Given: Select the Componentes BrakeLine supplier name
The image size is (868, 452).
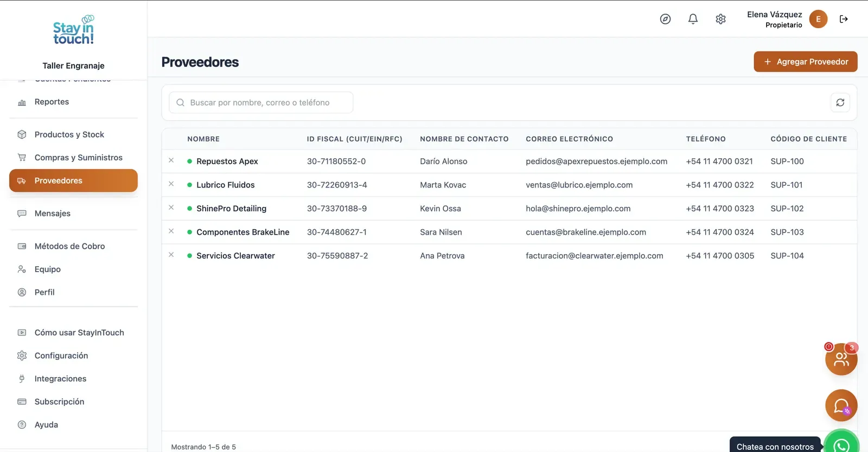Looking at the screenshot, I should coord(243,232).
